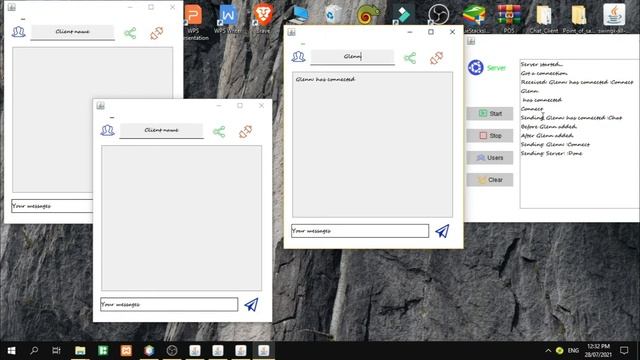Open the Windows Start menu
The height and width of the screenshot is (360, 640).
pyautogui.click(x=11, y=351)
